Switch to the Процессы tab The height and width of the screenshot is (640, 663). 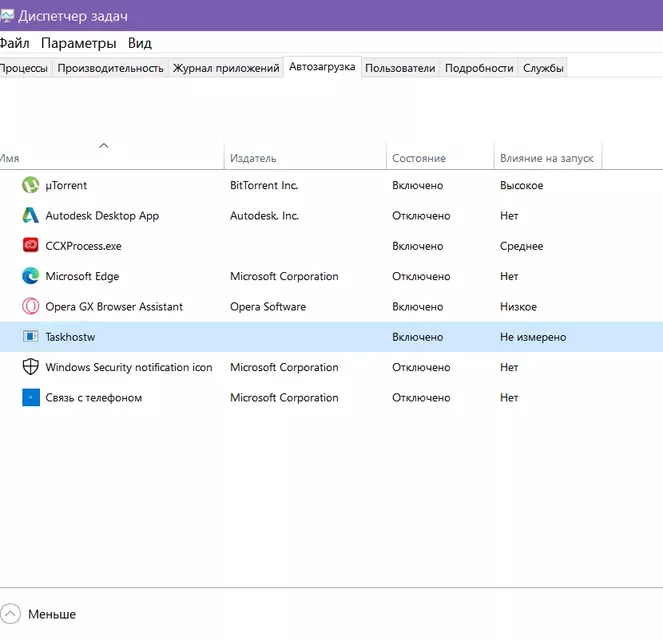point(25,68)
